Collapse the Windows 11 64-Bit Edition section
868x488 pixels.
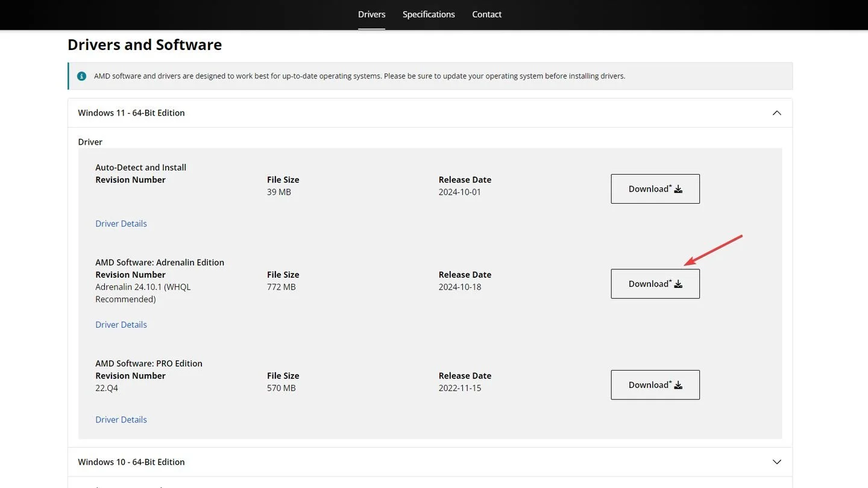coord(777,113)
